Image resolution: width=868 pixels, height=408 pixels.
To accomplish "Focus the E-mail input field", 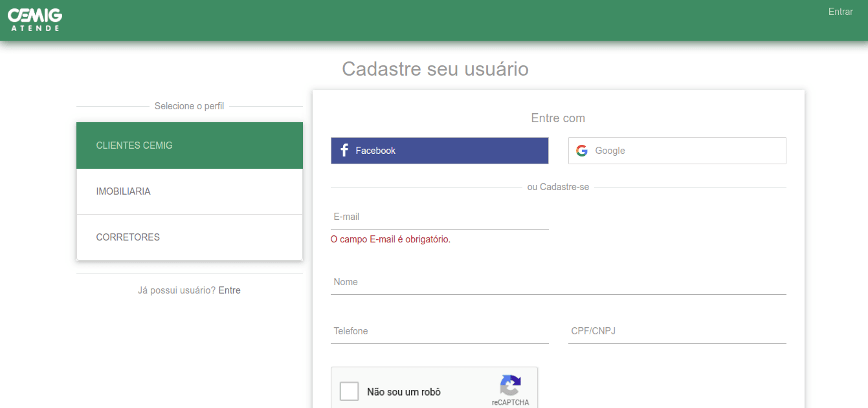I will [440, 217].
